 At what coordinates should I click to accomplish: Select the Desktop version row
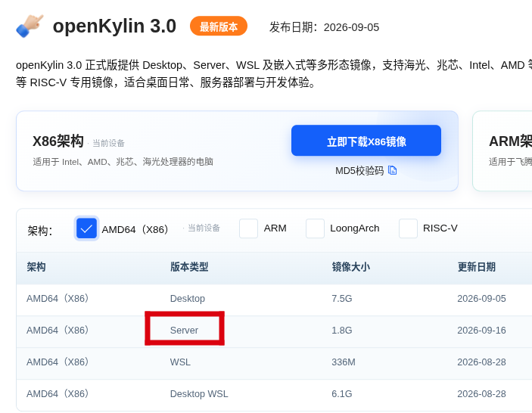(x=274, y=299)
